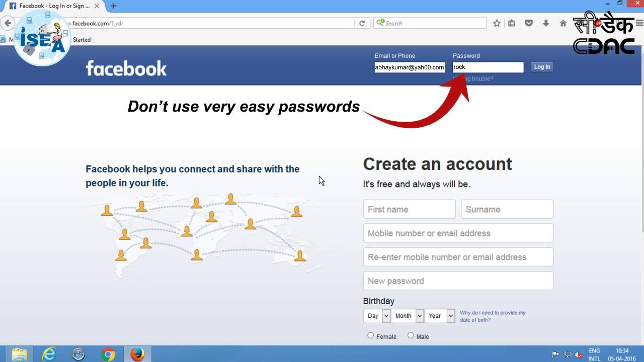
Task: Bookmark this page with the star icon
Action: pos(497,23)
